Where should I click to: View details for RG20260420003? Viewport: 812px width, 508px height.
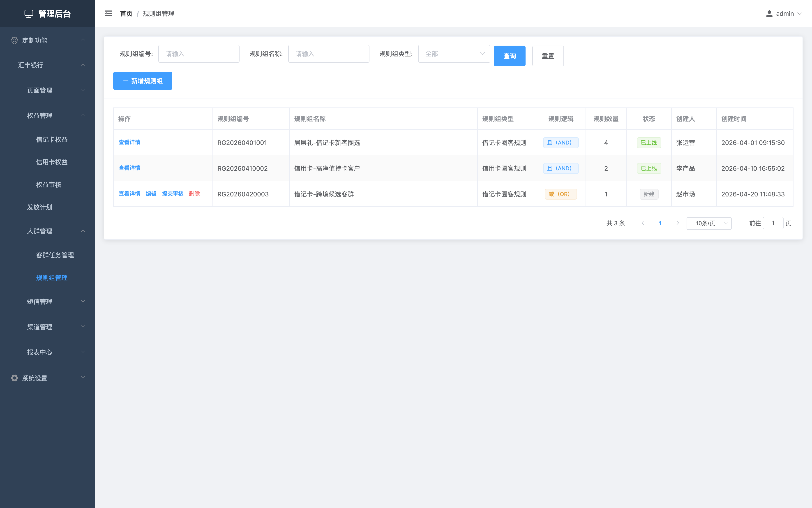[x=129, y=194]
